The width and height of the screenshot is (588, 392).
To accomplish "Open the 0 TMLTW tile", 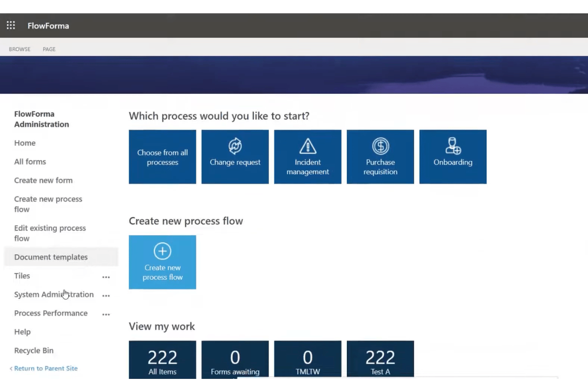I will pos(308,359).
